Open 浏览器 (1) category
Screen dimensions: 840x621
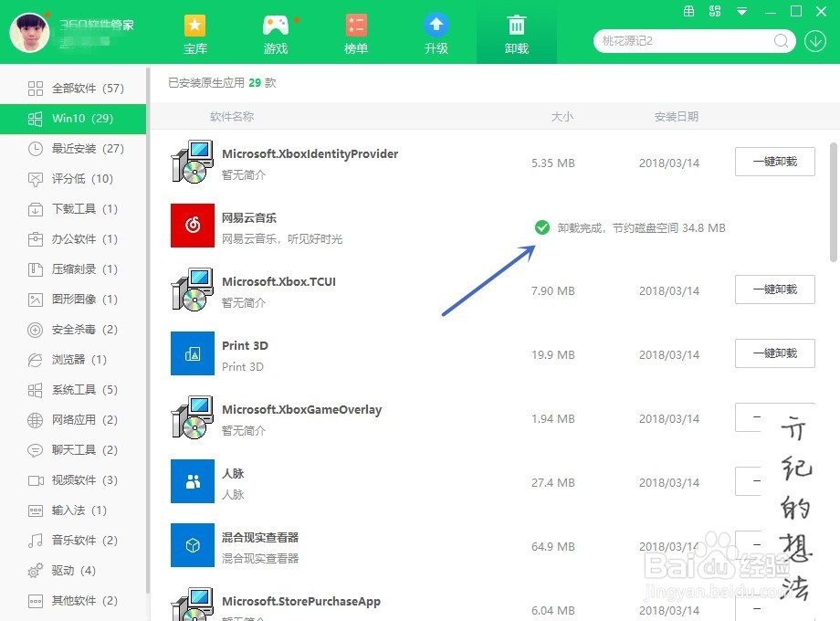[x=73, y=360]
